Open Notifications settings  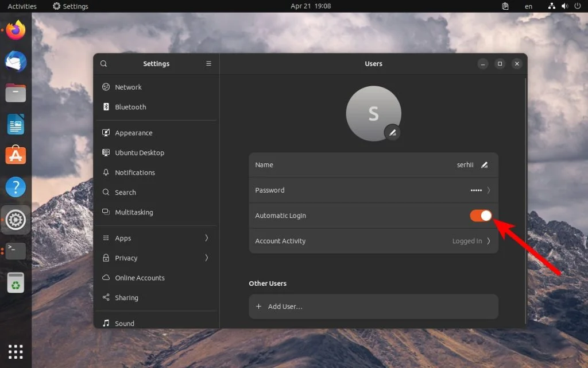[x=136, y=172]
